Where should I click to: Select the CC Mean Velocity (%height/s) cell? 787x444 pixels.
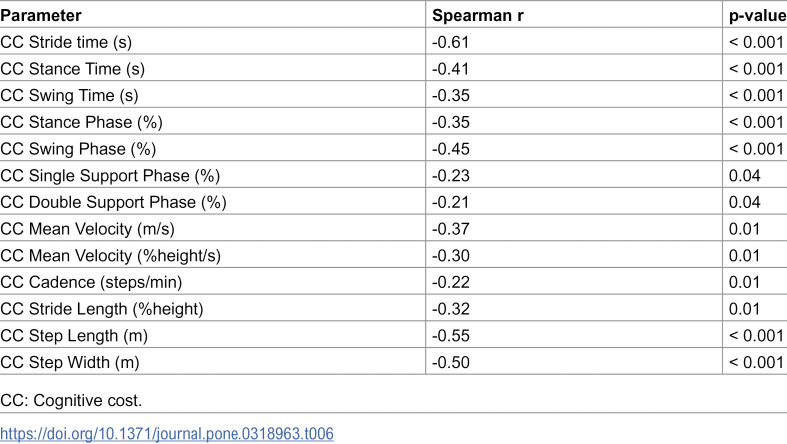coord(213,255)
